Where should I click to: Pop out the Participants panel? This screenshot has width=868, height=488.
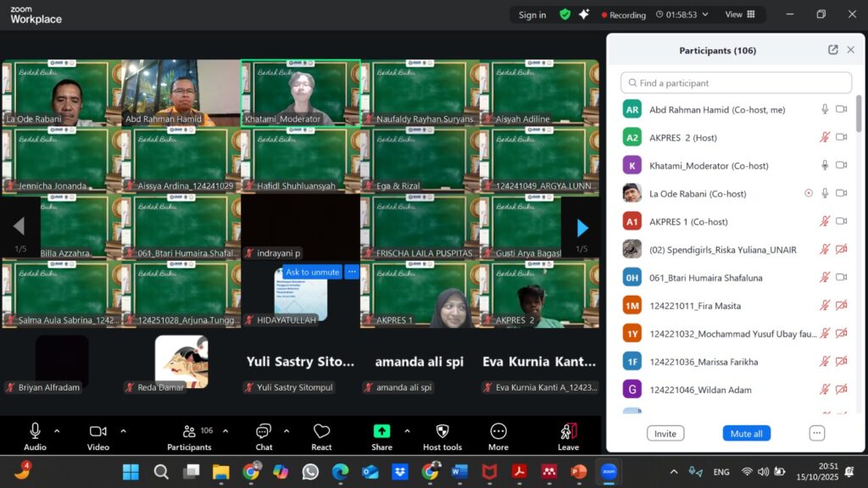[x=832, y=50]
